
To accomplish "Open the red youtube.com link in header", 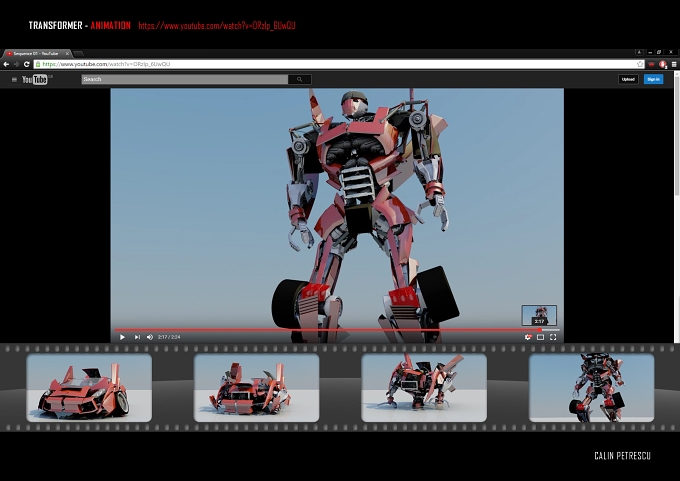I will click(x=217, y=26).
